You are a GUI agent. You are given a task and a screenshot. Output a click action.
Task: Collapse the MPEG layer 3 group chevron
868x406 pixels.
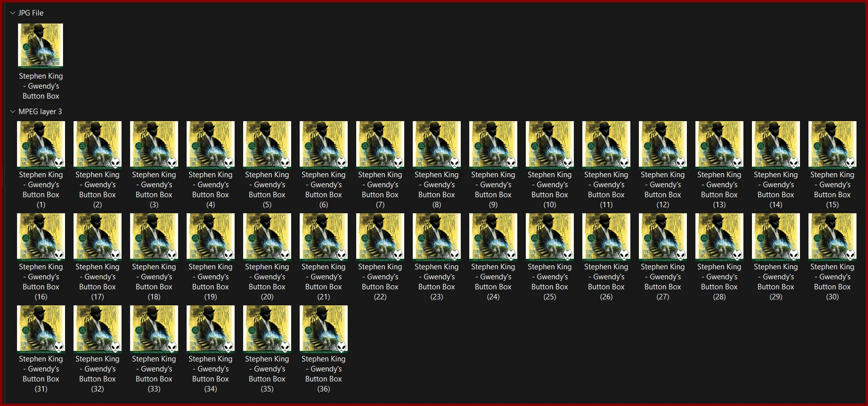coord(13,112)
